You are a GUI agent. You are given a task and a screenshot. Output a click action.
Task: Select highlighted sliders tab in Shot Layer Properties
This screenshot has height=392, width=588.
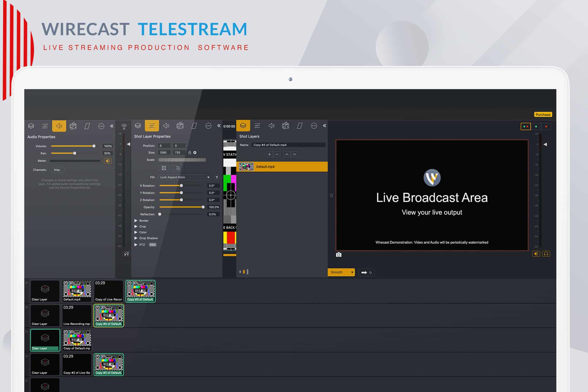(152, 126)
